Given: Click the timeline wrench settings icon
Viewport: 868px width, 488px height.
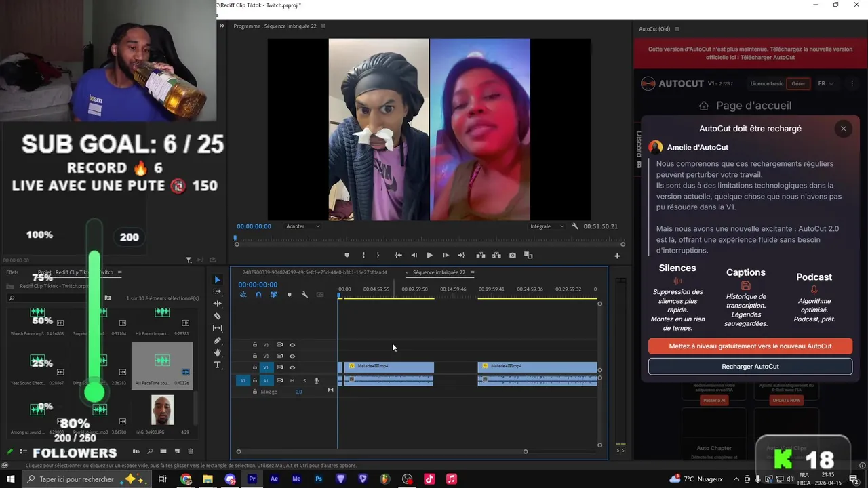Looking at the screenshot, I should [304, 295].
